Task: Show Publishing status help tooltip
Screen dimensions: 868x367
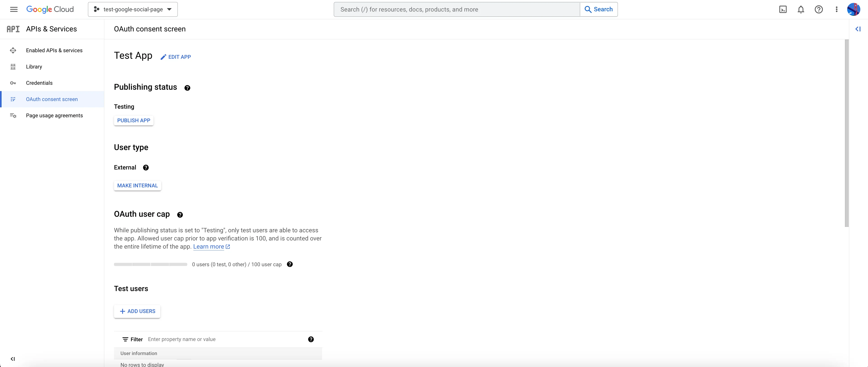Action: (187, 87)
